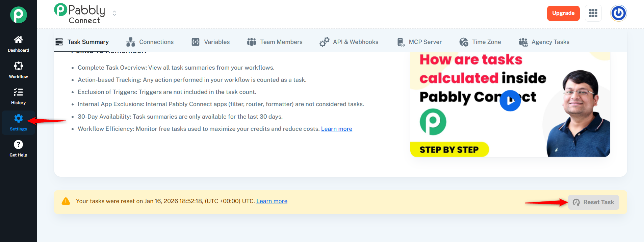Image resolution: width=644 pixels, height=242 pixels.
Task: Open the API & Webhooks tab
Action: coord(349,42)
